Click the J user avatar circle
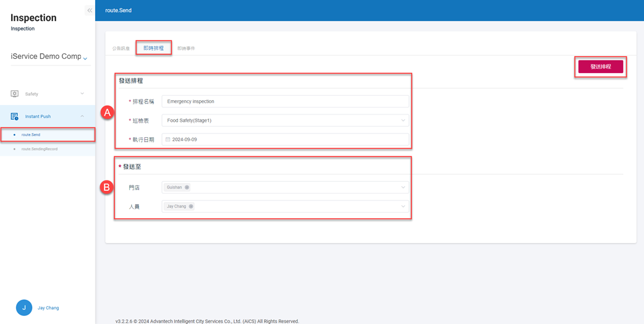The width and height of the screenshot is (644, 324). click(x=24, y=307)
